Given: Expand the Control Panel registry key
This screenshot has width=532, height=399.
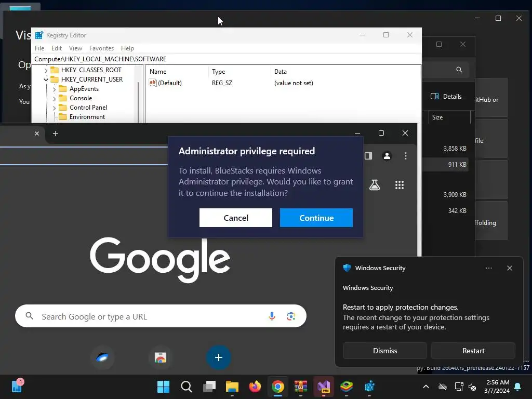Looking at the screenshot, I should (54, 108).
